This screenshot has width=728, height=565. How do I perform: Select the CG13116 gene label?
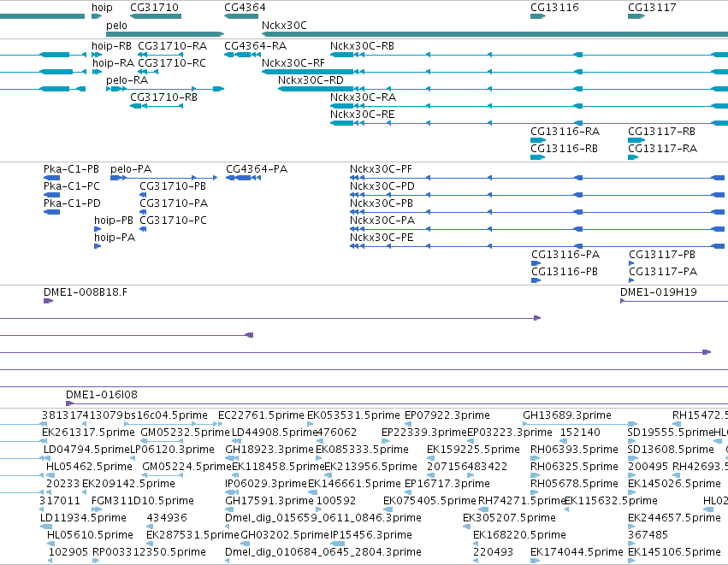[x=554, y=8]
